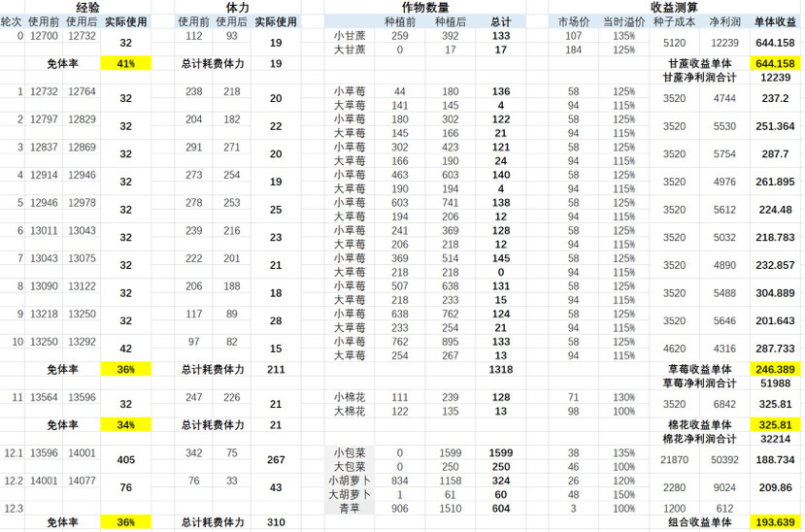
Task: Select the 经验 section header
Action: pyautogui.click(x=87, y=7)
